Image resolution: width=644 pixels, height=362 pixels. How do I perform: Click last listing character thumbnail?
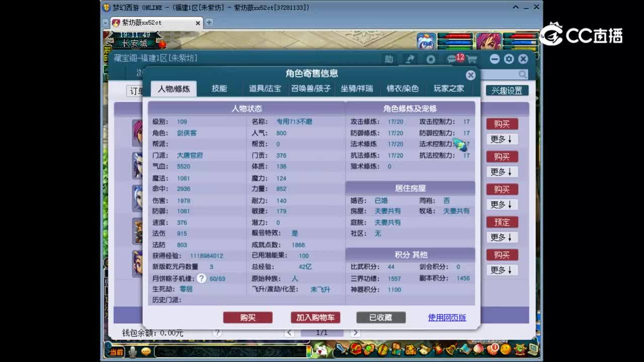[137, 264]
